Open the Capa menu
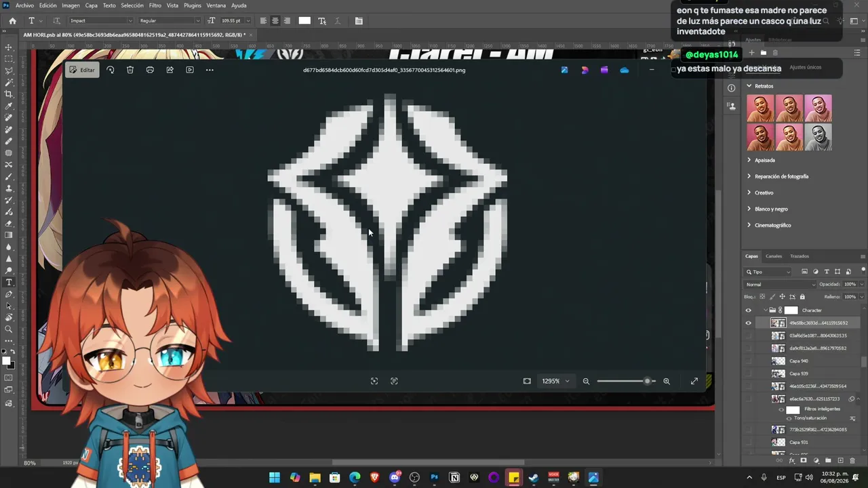The width and height of the screenshot is (868, 488). pos(91,5)
